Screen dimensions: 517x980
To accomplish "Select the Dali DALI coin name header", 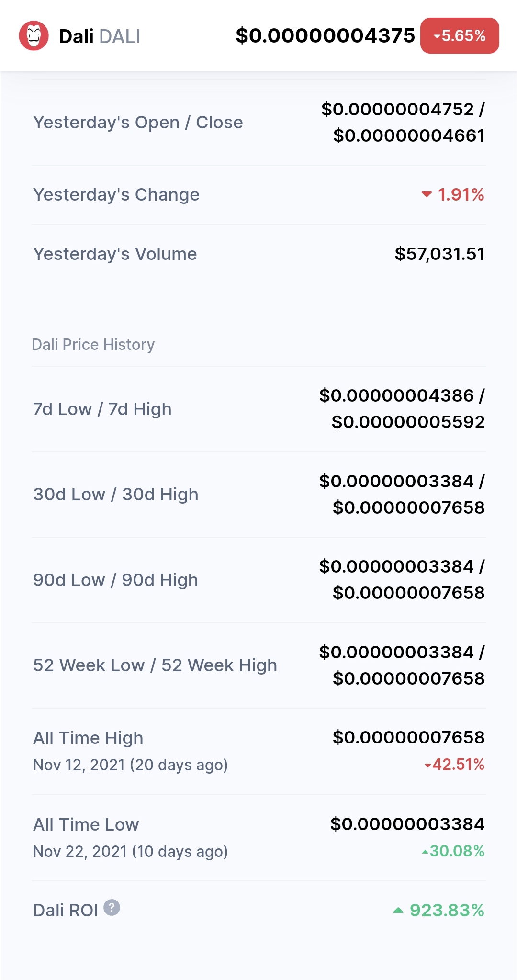I will click(100, 36).
